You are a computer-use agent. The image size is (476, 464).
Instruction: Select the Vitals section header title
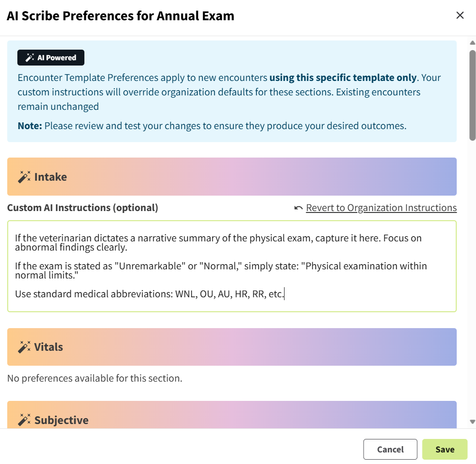pyautogui.click(x=49, y=347)
